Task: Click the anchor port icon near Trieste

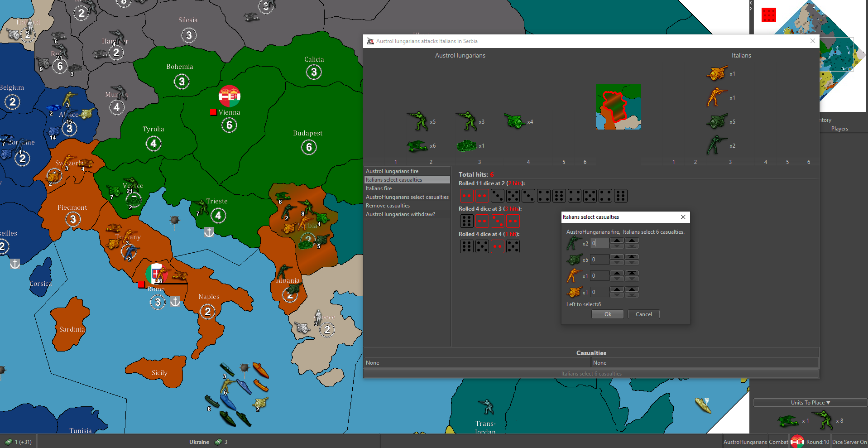Action: 209,232
